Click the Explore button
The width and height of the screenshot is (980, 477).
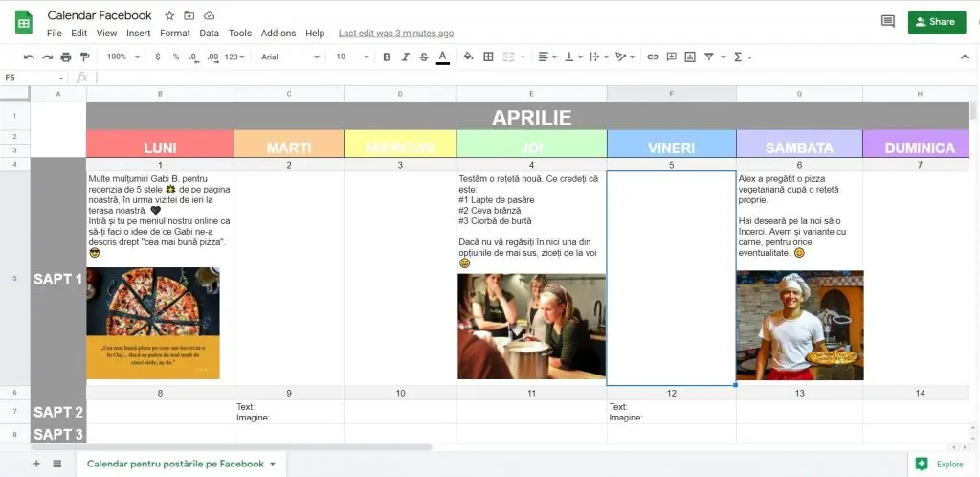click(942, 464)
